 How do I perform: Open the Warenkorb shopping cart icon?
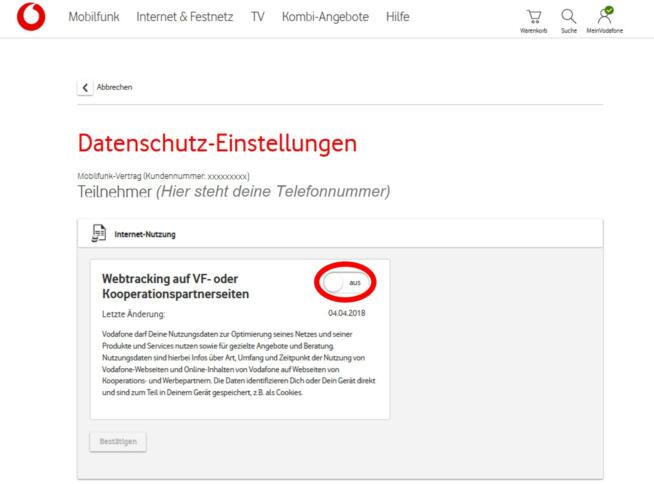pyautogui.click(x=533, y=17)
